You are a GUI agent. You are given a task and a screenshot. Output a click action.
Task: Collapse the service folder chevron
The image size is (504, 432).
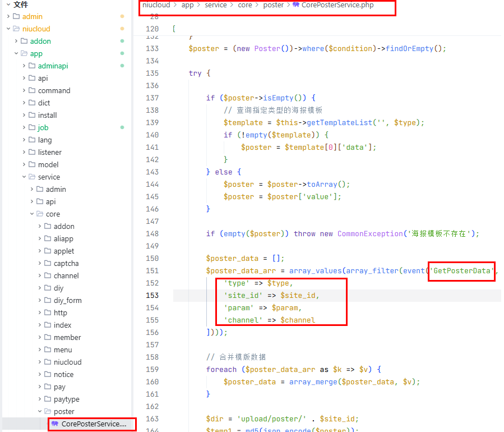point(24,177)
